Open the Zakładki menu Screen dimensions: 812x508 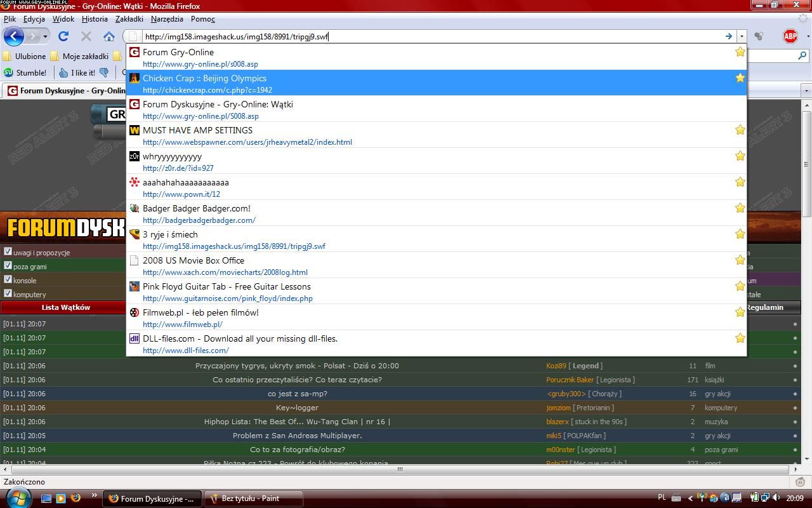129,19
